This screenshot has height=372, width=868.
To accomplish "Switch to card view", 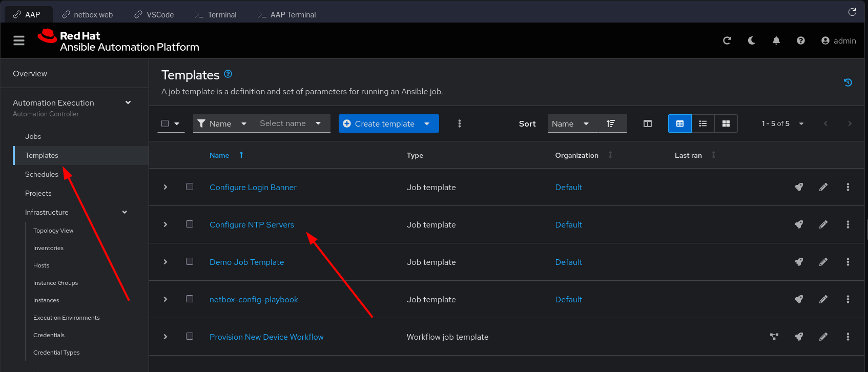I will [x=726, y=123].
